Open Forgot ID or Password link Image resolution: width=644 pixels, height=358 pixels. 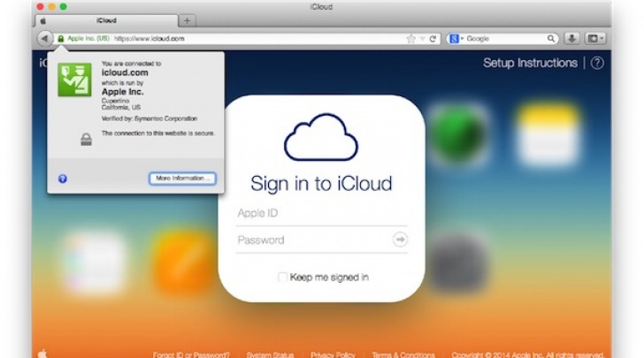click(x=191, y=354)
